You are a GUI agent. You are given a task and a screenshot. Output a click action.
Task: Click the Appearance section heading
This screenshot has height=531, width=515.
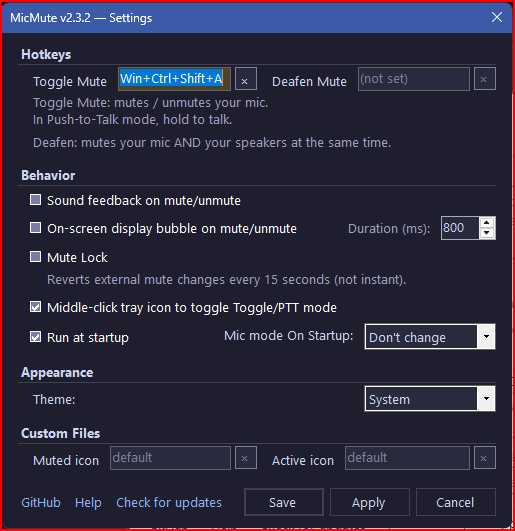coord(57,373)
